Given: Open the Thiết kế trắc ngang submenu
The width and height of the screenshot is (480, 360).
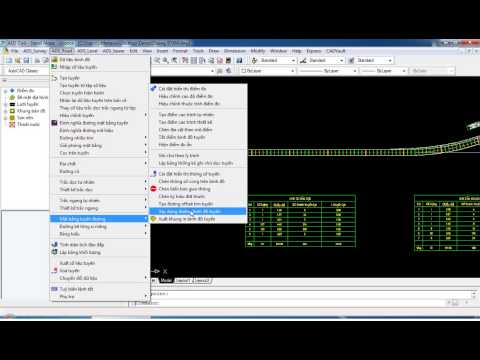Looking at the screenshot, I should [x=99, y=208].
